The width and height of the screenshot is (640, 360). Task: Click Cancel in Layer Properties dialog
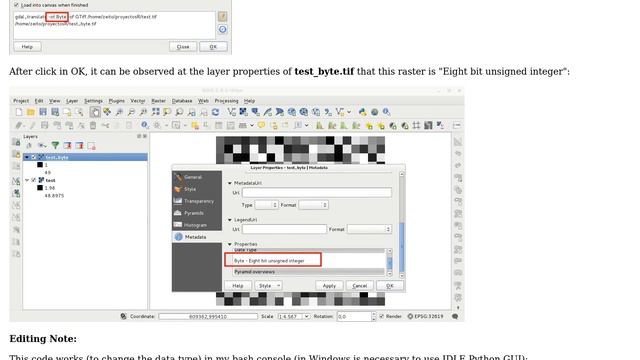pos(360,286)
